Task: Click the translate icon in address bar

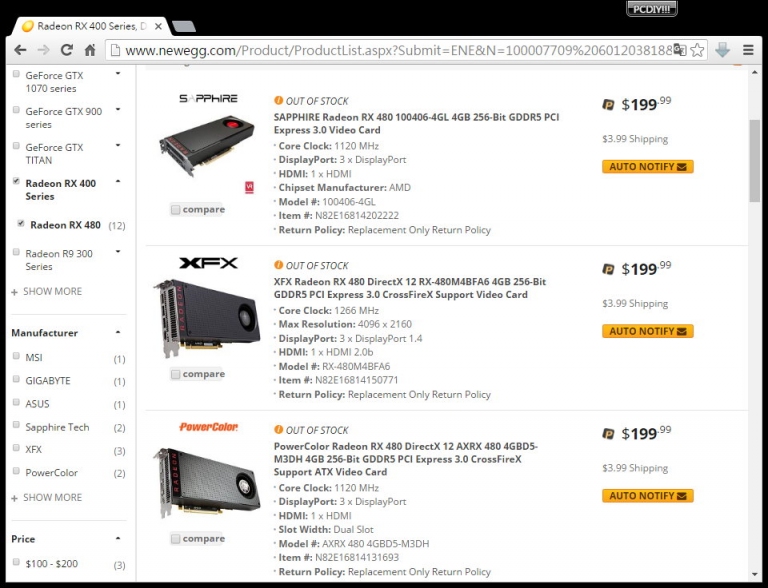Action: pos(680,50)
